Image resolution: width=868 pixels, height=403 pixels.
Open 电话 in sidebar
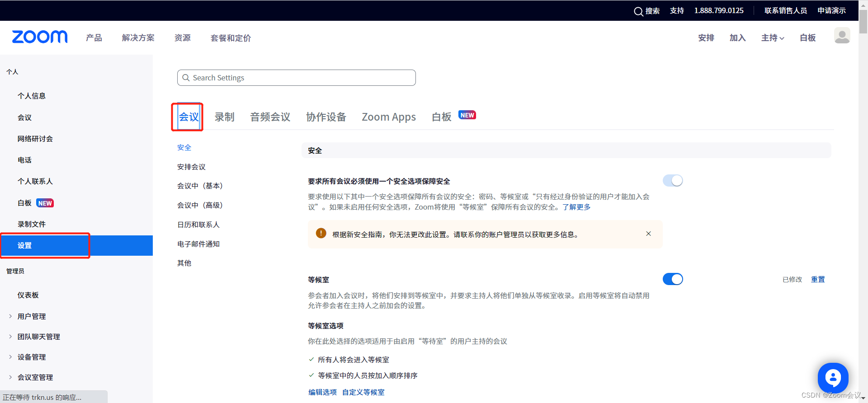click(24, 160)
